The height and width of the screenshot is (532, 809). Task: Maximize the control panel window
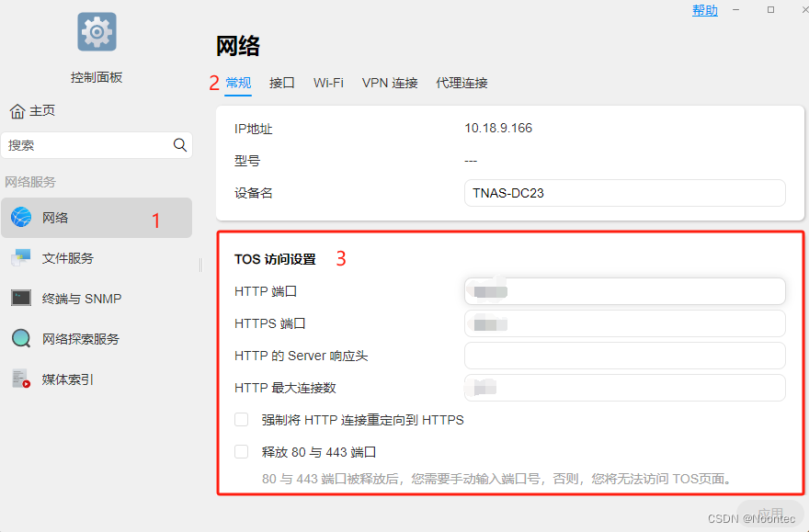pos(770,10)
